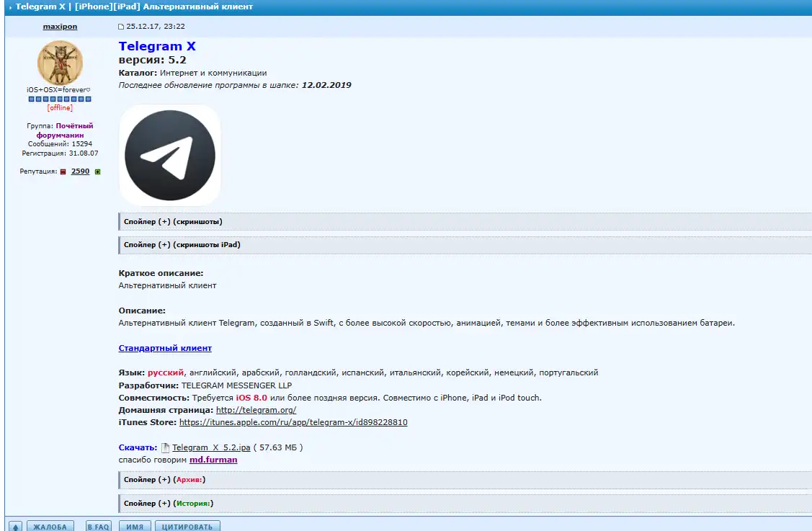Click the ЦИТИРОВАТЬ button
Image resolution: width=812 pixels, height=531 pixels.
tap(187, 527)
